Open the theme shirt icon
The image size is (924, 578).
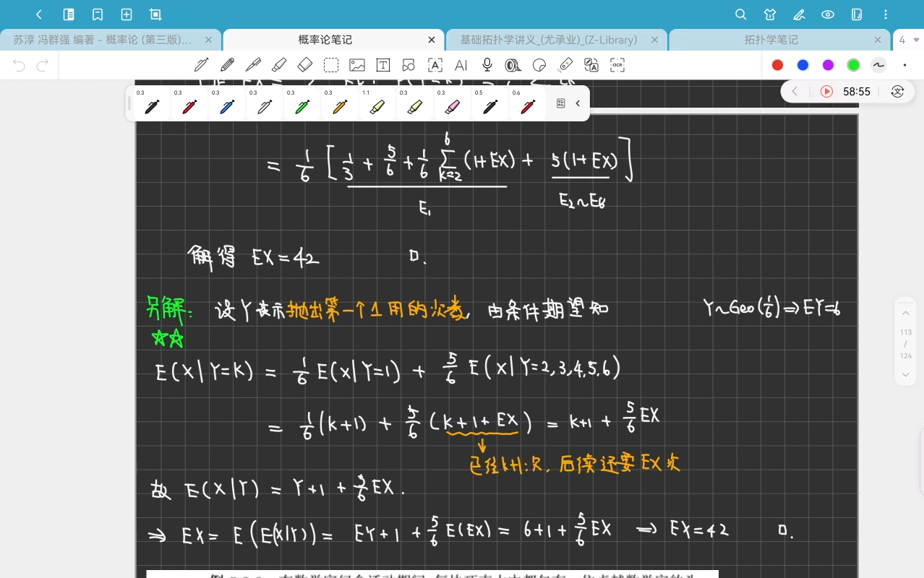[x=770, y=14]
